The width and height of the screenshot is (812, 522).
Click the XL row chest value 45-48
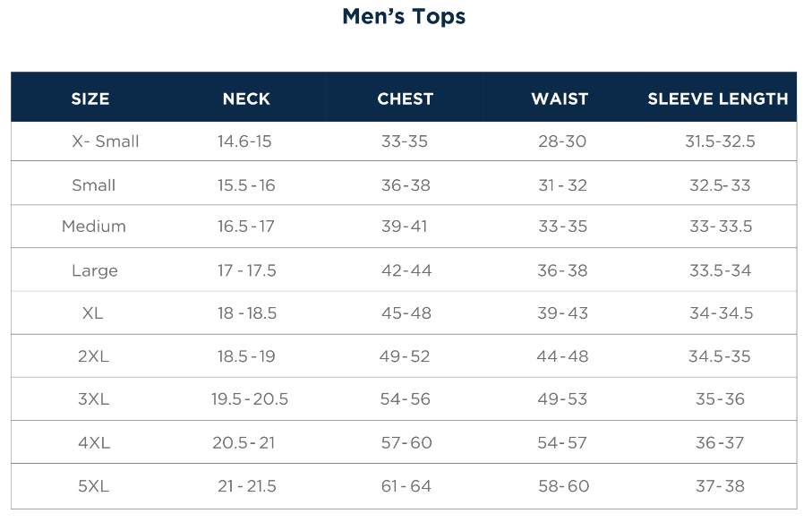tap(406, 313)
